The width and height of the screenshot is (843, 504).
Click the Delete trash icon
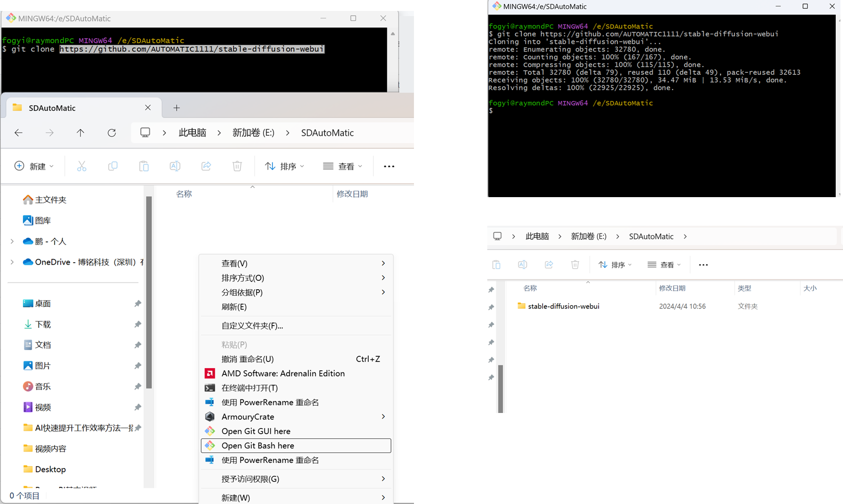(x=237, y=166)
